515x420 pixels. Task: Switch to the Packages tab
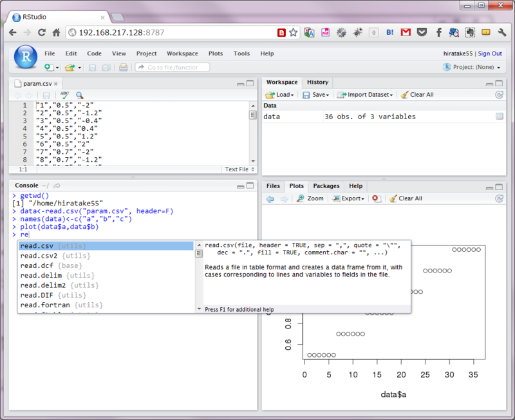[326, 186]
